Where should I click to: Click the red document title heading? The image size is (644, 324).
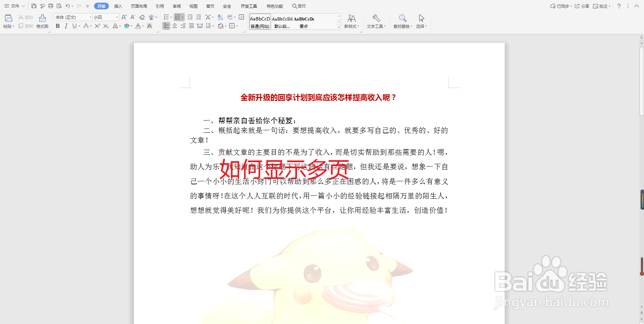(x=318, y=98)
